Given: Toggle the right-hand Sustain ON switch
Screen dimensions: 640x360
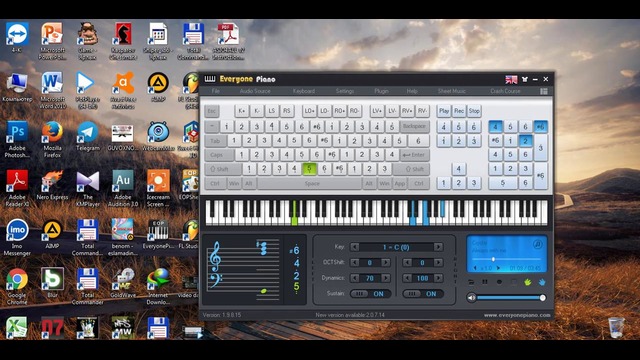Looking at the screenshot, I should [x=423, y=293].
